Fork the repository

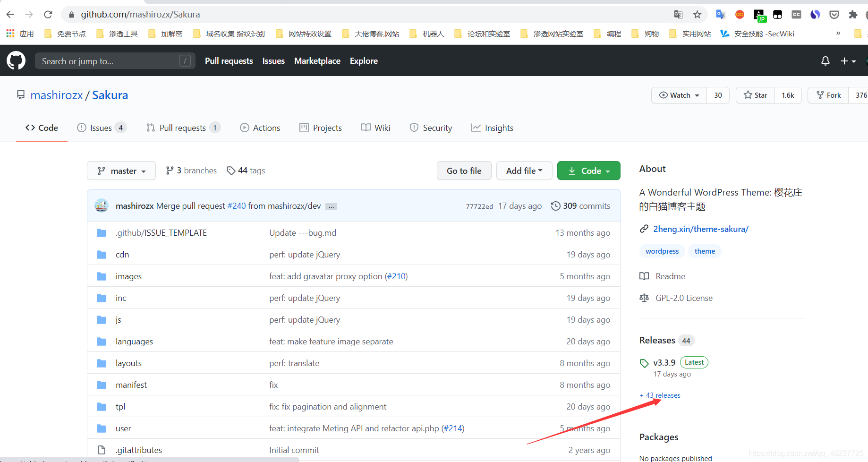pos(829,95)
